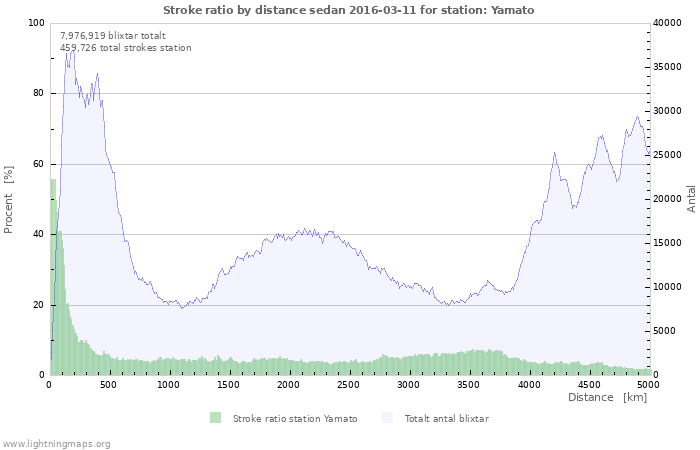The height and width of the screenshot is (450, 700).
Task: Click the 100 tick on percent axis
Action: [36, 23]
